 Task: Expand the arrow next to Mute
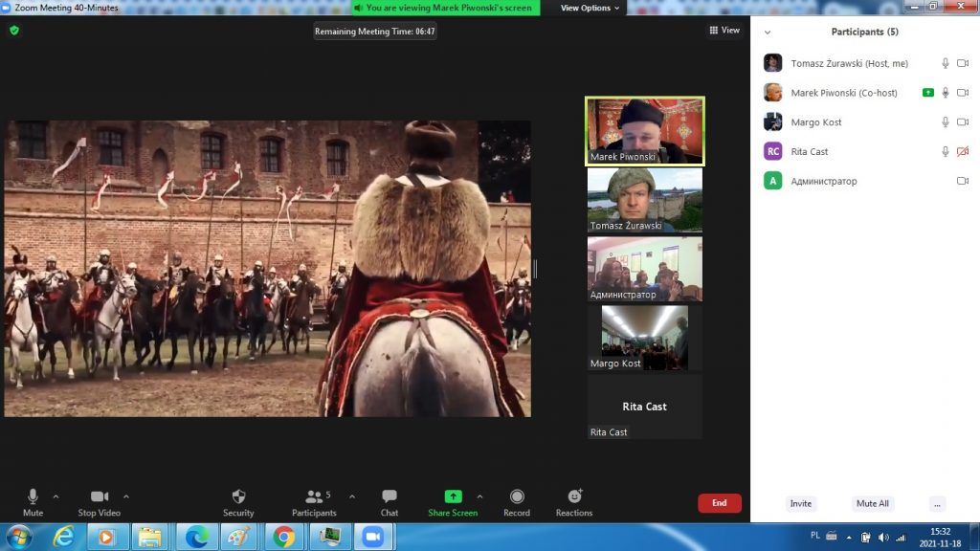(56, 496)
